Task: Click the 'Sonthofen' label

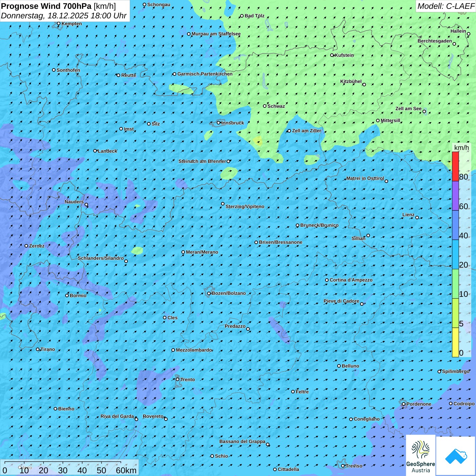Action: coord(68,70)
